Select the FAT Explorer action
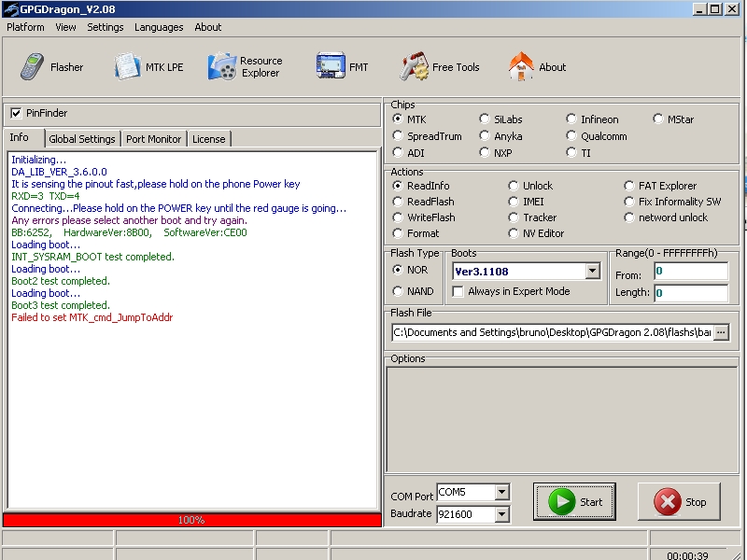The image size is (747, 560). coord(628,186)
